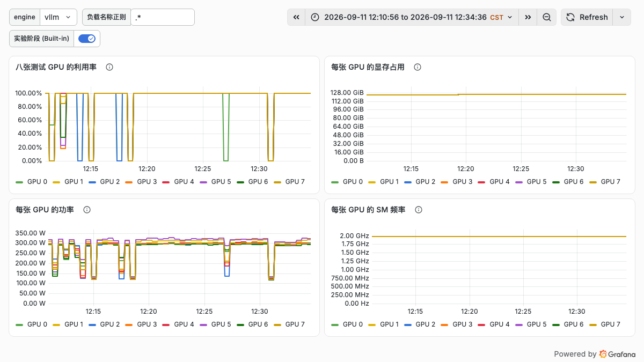Show info for 每张 GPU 的功率 panel
The image size is (644, 362).
coord(87,210)
